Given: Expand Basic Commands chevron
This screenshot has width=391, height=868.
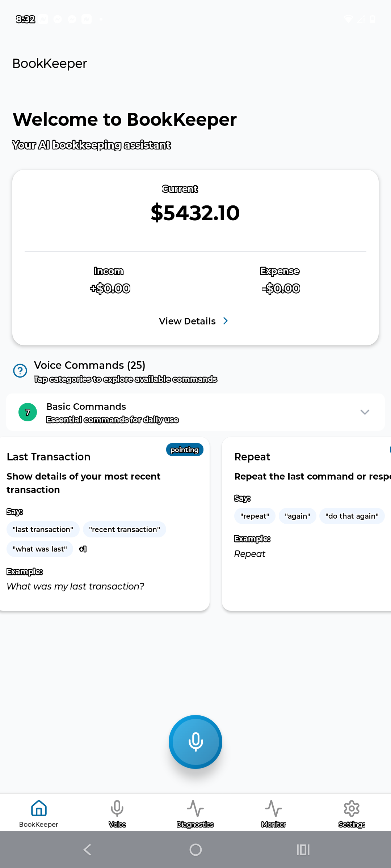Looking at the screenshot, I should (x=365, y=412).
